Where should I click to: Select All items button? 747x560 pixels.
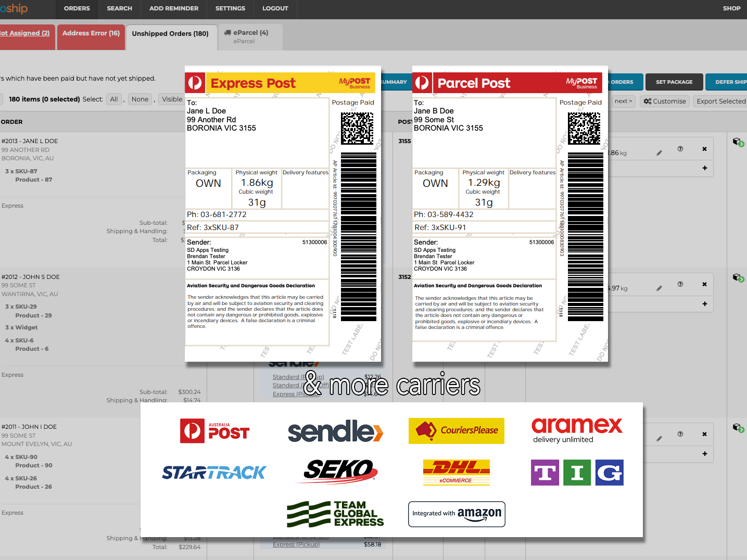tap(114, 99)
